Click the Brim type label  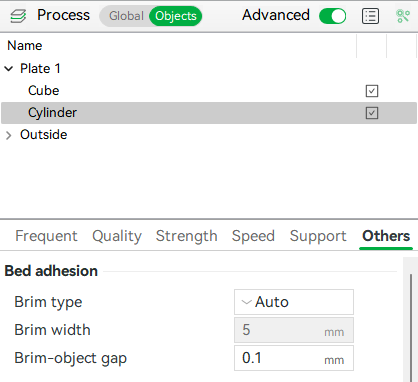point(48,302)
